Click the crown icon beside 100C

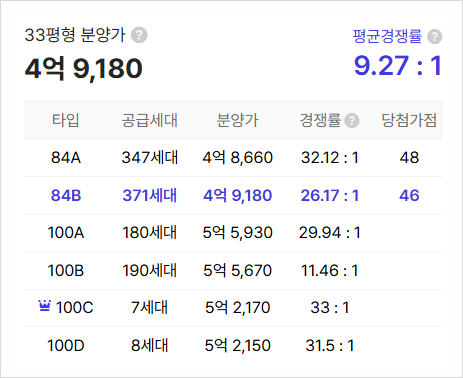(x=45, y=306)
